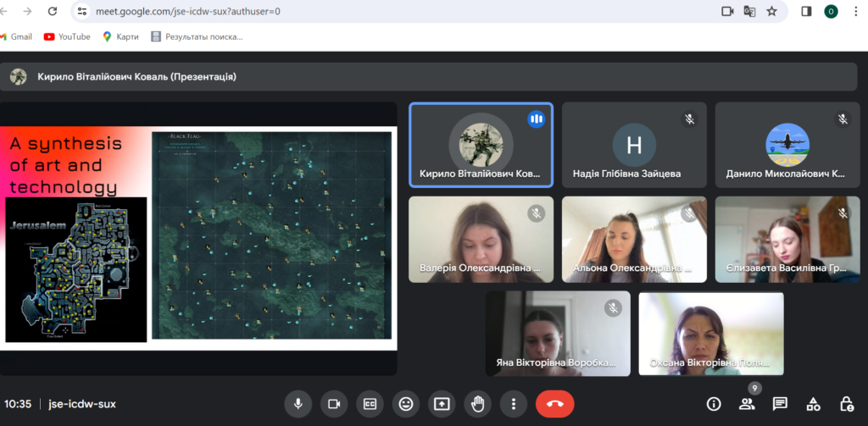The width and height of the screenshot is (868, 426).
Task: Toggle closed captions
Action: click(x=370, y=403)
